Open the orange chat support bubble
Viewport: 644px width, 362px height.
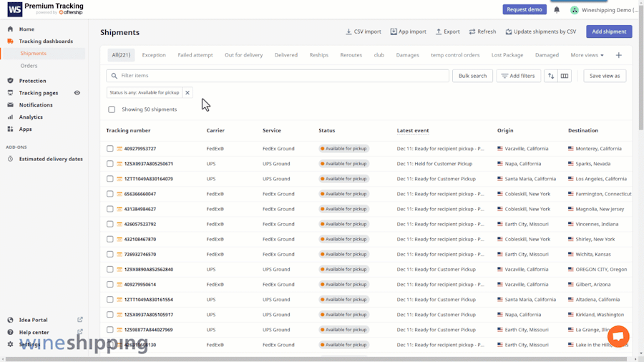point(618,336)
